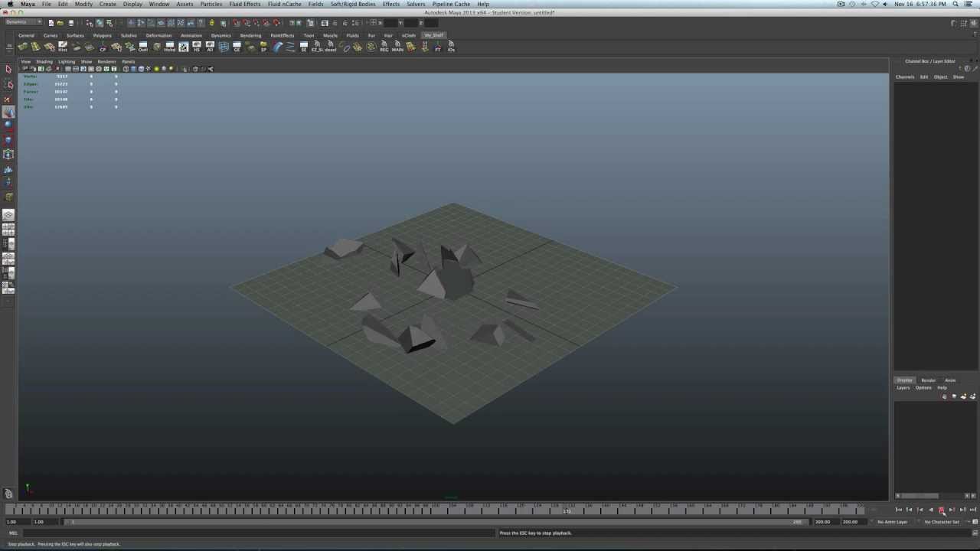Open the viewport Lighting menu
980x551 pixels.
[x=67, y=61]
